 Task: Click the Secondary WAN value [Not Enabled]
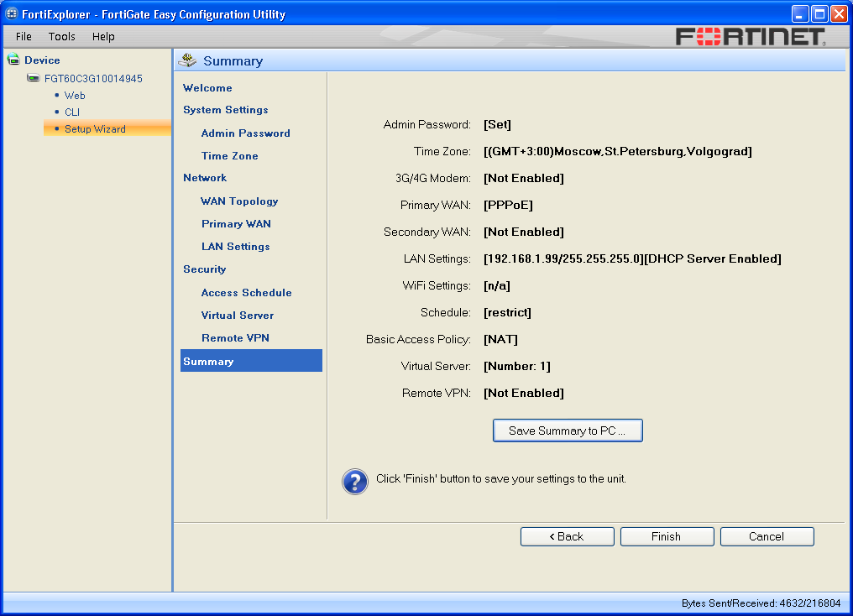(x=523, y=232)
